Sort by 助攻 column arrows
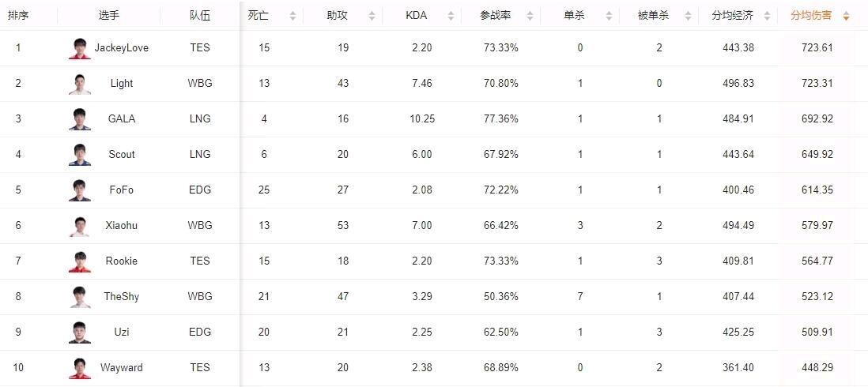Viewport: 868px width, 387px height. 372,16
